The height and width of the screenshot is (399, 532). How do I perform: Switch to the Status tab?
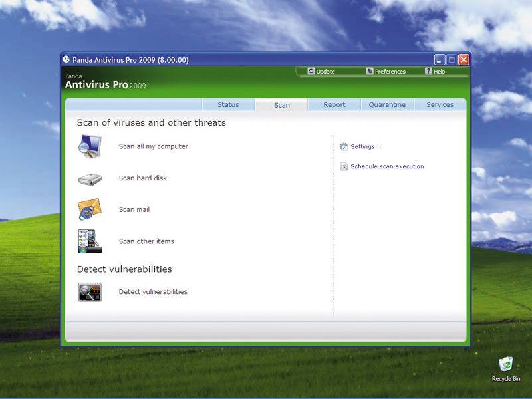229,104
